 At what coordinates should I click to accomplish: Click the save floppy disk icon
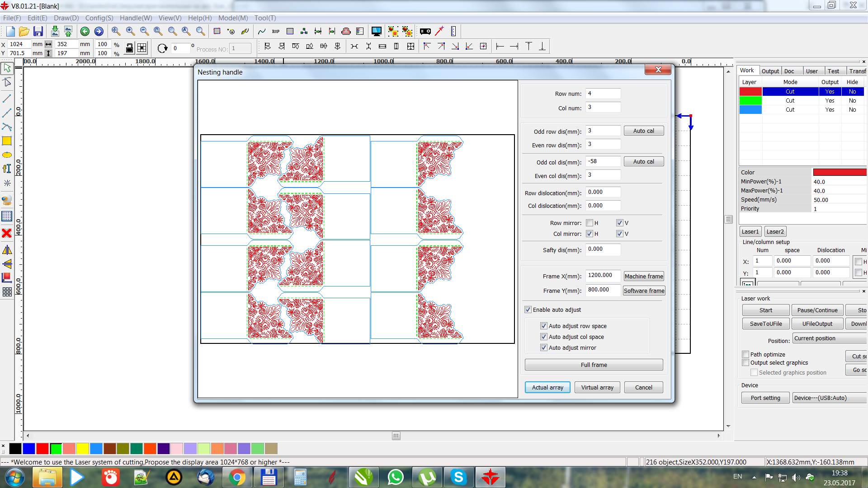click(38, 31)
